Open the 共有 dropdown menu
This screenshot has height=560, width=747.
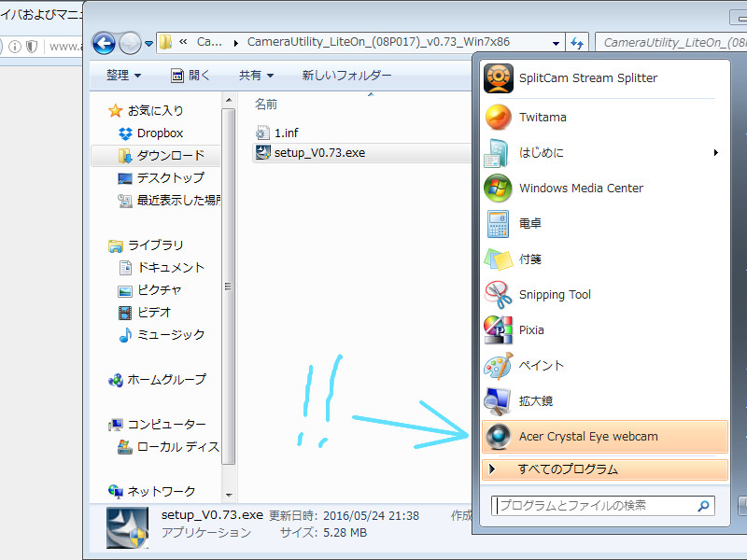pyautogui.click(x=256, y=76)
